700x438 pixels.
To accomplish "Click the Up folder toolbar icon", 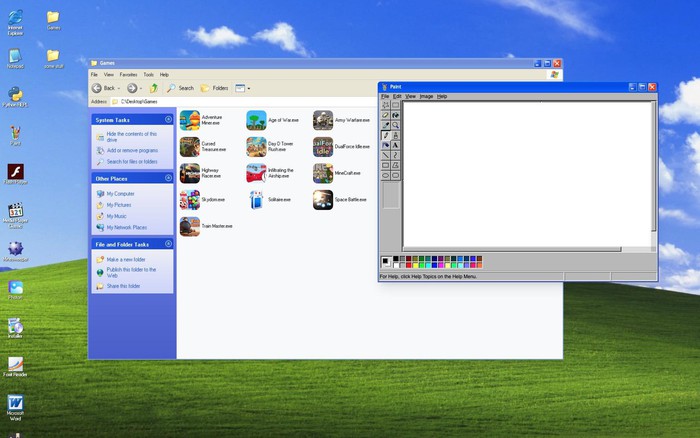I will [x=154, y=88].
